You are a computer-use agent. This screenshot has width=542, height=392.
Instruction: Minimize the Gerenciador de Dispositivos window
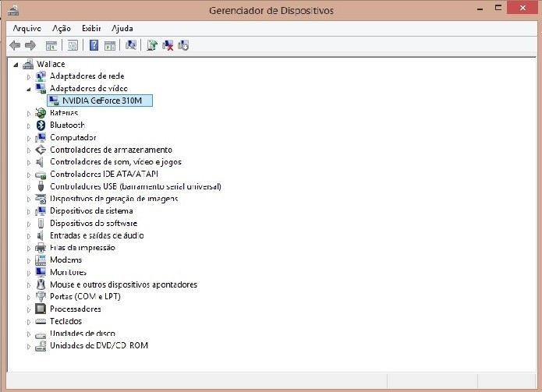[x=480, y=9]
